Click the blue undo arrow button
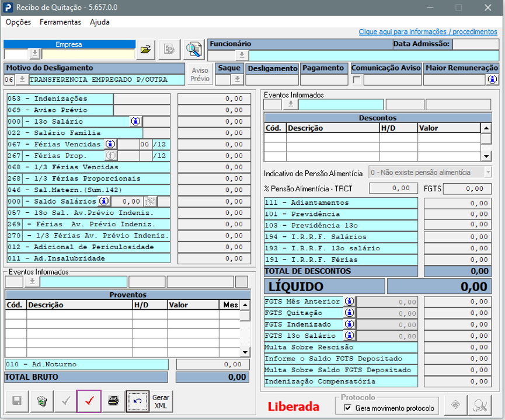 click(137, 401)
